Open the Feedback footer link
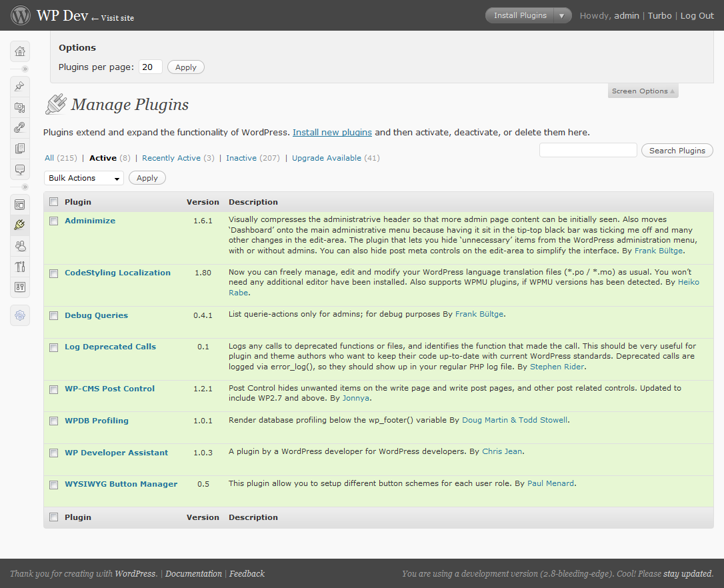Screen dimensions: 724x588 click(247, 574)
